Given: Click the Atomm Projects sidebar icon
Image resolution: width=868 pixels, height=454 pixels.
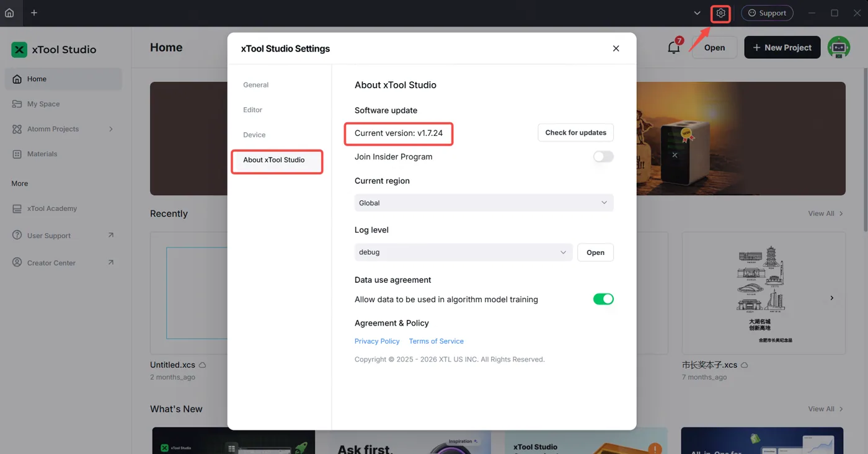Looking at the screenshot, I should pyautogui.click(x=17, y=129).
